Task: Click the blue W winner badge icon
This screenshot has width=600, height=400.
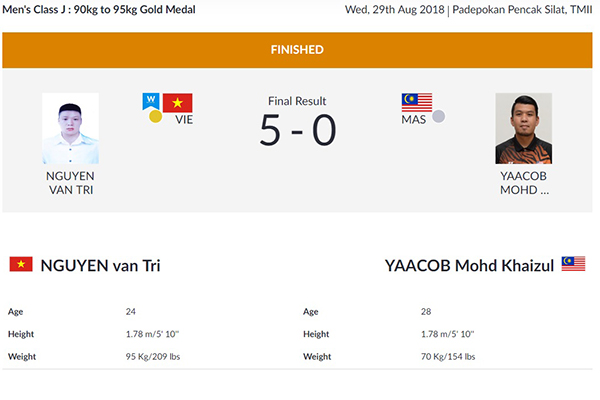Action: coord(151,101)
